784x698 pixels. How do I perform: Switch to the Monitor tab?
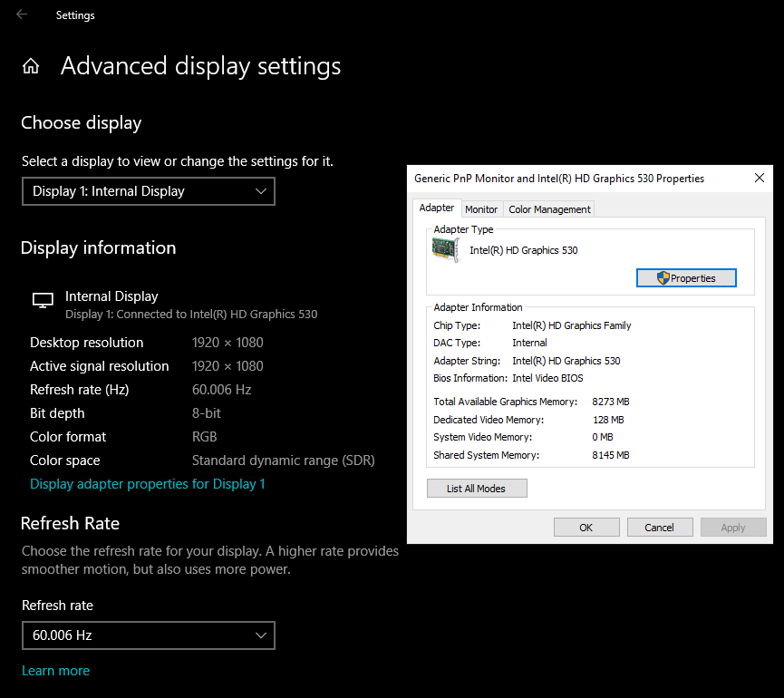tap(481, 209)
